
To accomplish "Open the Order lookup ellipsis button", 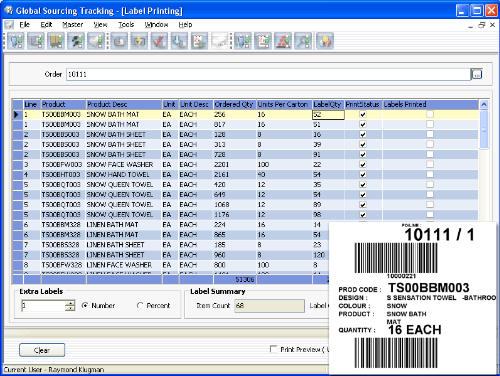I will coord(477,74).
